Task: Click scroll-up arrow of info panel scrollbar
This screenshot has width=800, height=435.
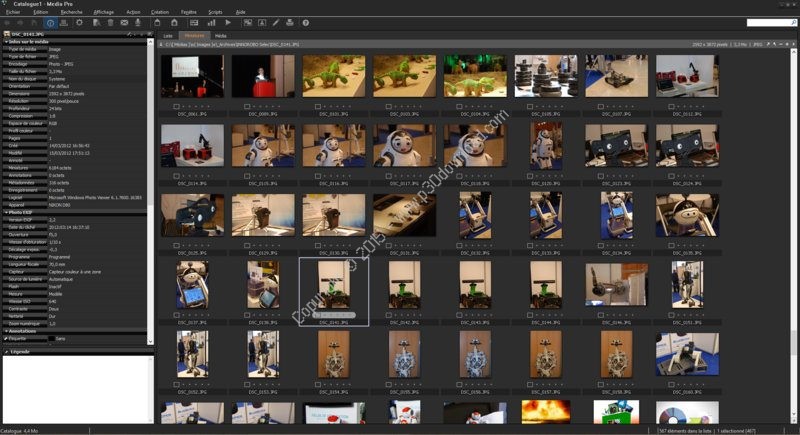Action: click(x=150, y=42)
